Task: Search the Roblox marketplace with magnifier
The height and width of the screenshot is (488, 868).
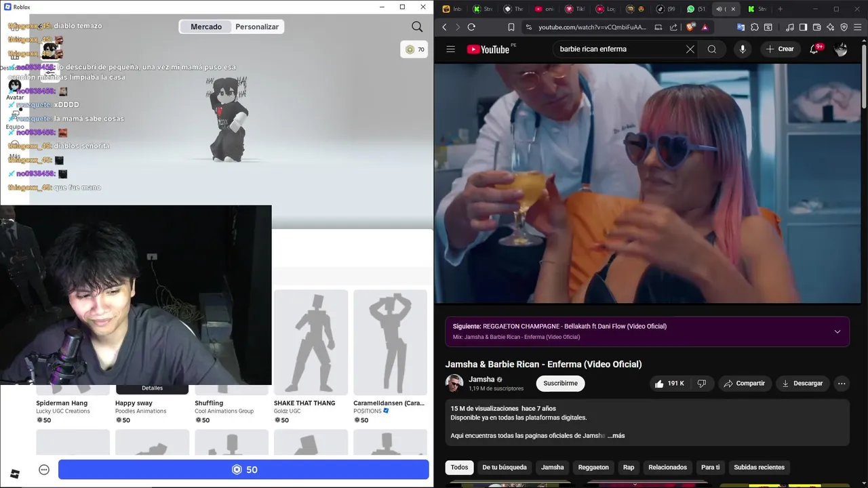Action: tap(417, 26)
